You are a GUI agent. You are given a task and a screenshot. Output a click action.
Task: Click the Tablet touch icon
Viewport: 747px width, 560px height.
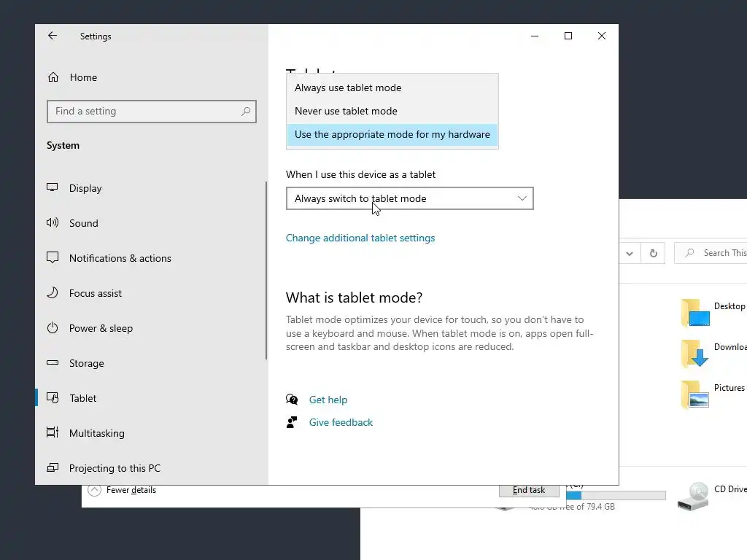pyautogui.click(x=53, y=397)
